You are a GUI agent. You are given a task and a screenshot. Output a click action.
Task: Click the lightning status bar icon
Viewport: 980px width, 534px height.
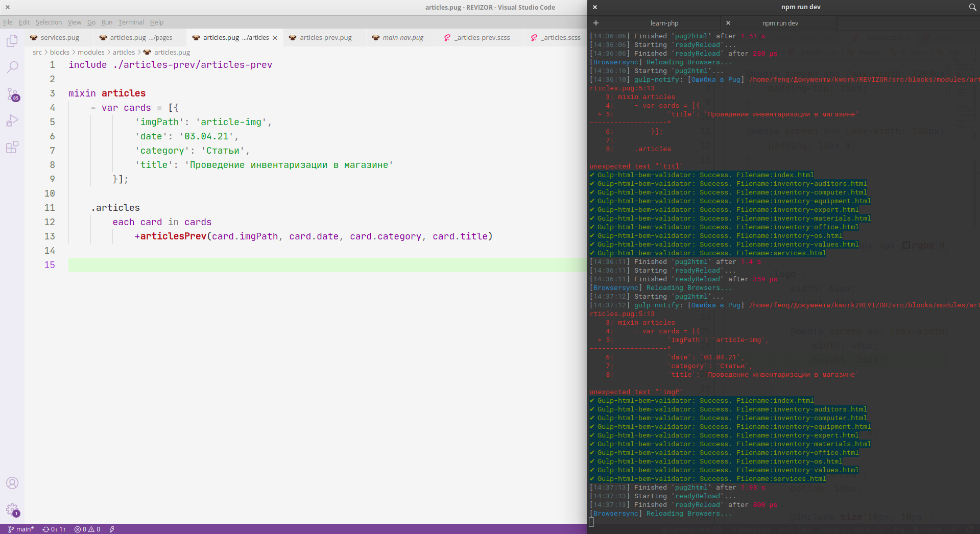112,529
